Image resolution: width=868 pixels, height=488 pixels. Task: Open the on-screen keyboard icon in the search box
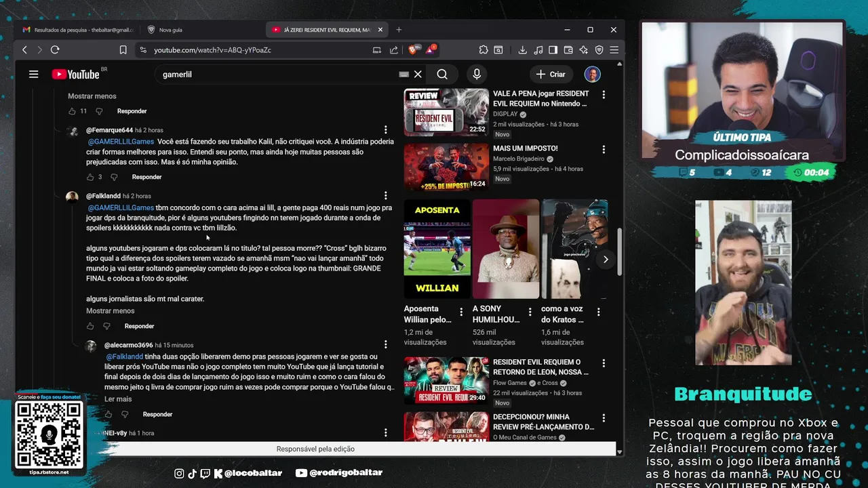404,75
